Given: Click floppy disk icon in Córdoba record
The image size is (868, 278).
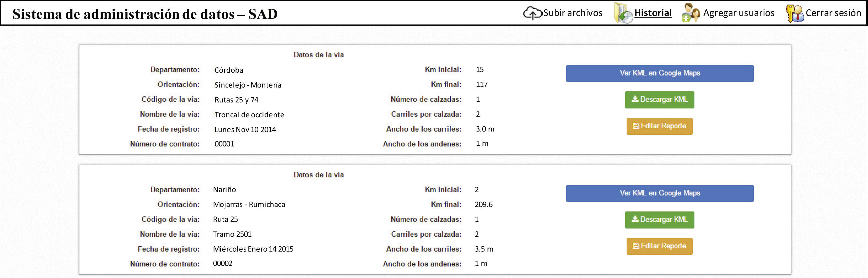Looking at the screenshot, I should coord(636,126).
